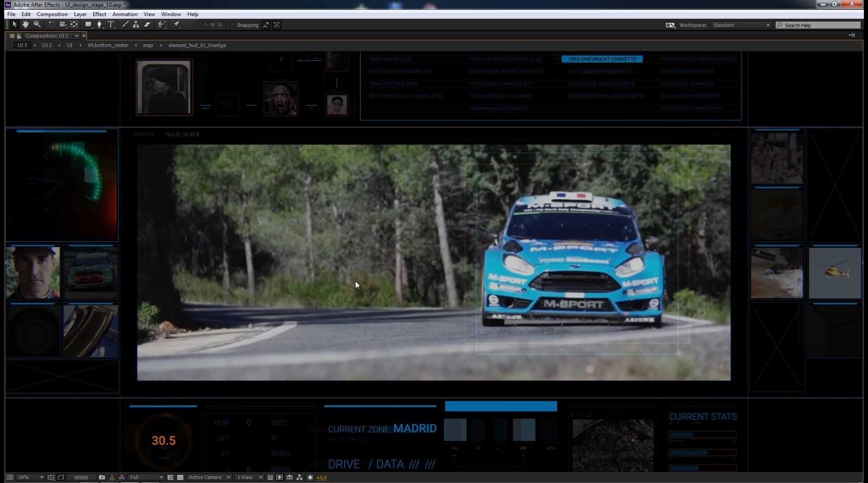
Task: Click the "MADRID" current zone text
Action: pos(415,428)
